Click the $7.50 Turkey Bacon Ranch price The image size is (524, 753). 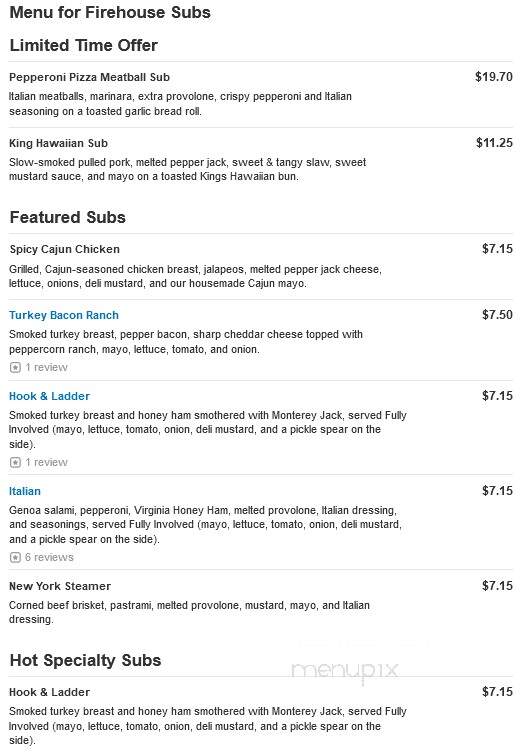pos(497,315)
